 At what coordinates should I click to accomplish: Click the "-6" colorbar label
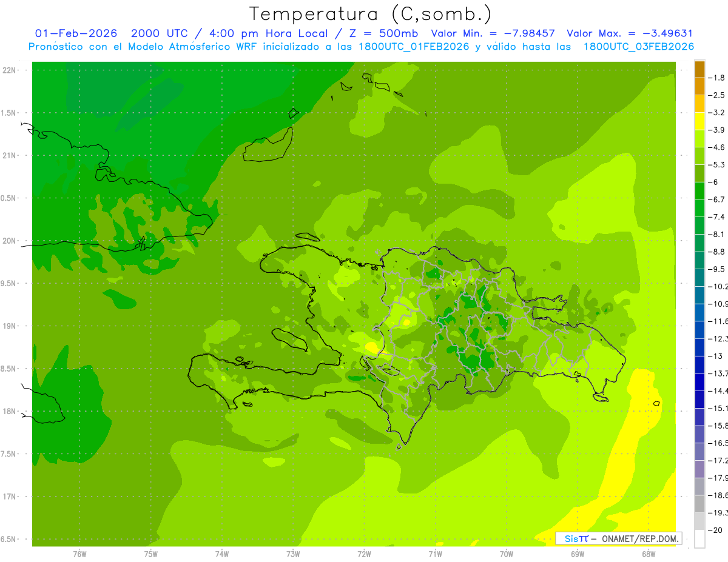714,182
